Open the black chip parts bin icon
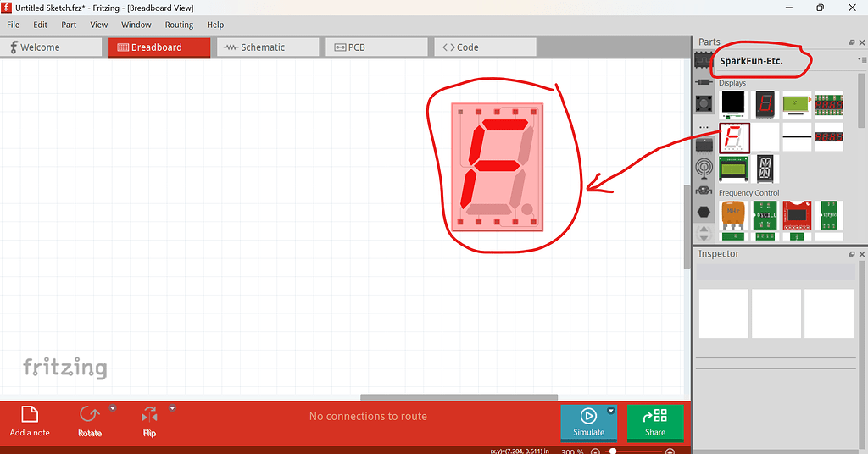This screenshot has width=868, height=454. [x=704, y=146]
